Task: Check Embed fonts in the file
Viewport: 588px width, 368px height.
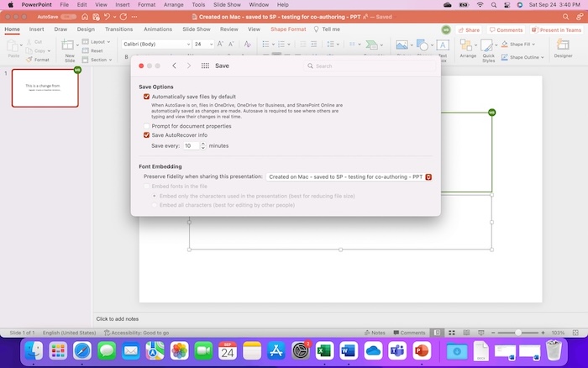Action: [147, 186]
